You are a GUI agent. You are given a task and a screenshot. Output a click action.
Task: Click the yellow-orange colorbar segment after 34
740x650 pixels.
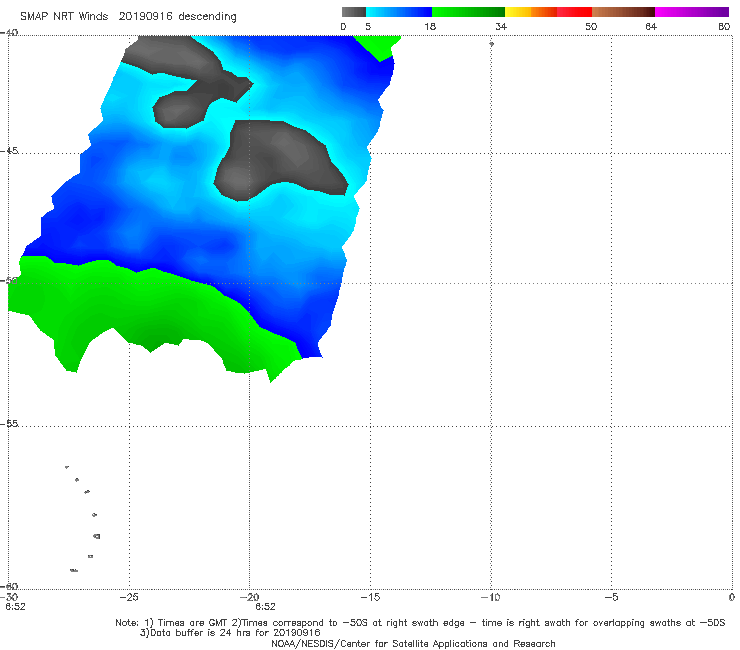point(530,12)
